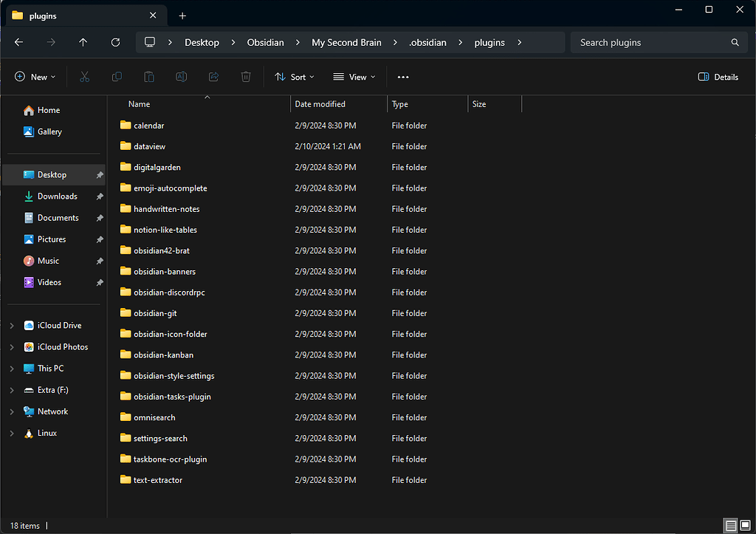Click the Delete trash icon
This screenshot has width=756, height=534.
246,77
